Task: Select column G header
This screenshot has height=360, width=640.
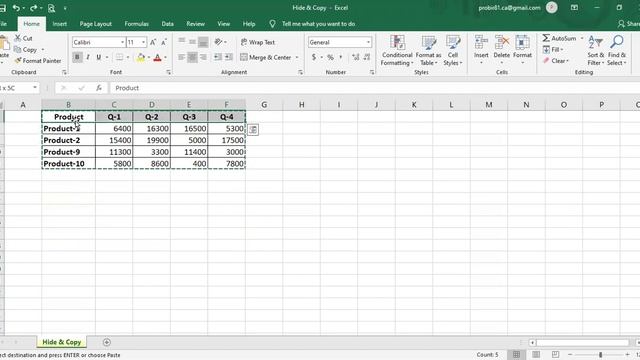Action: coord(264,105)
